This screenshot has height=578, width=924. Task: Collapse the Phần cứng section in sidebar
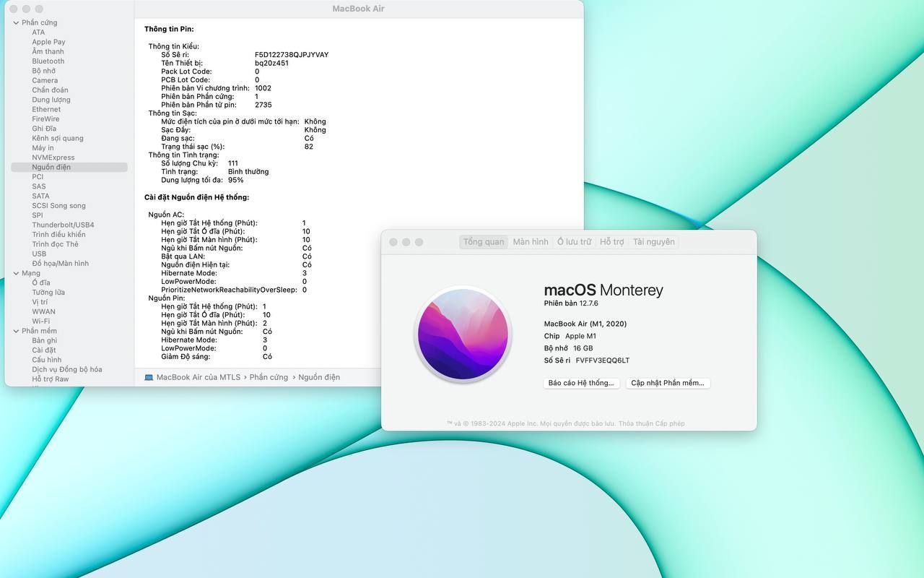(x=16, y=22)
